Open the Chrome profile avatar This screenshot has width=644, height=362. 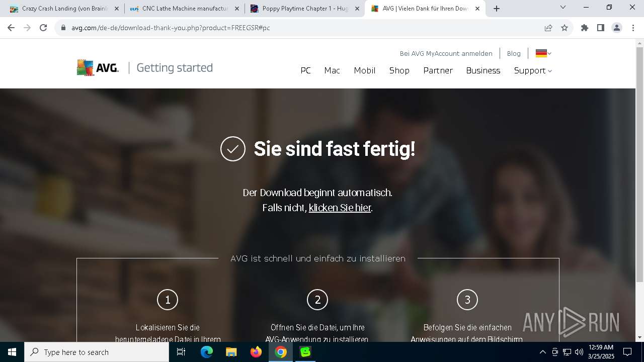(x=617, y=28)
